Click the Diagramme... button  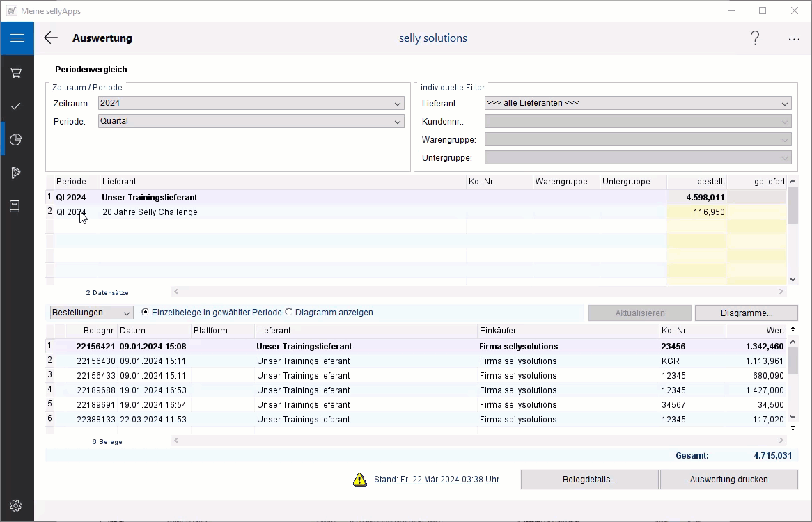[746, 313]
